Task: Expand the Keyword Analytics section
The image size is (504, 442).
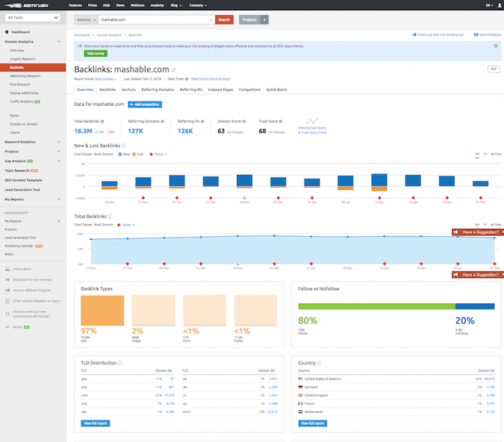Action: 59,142
